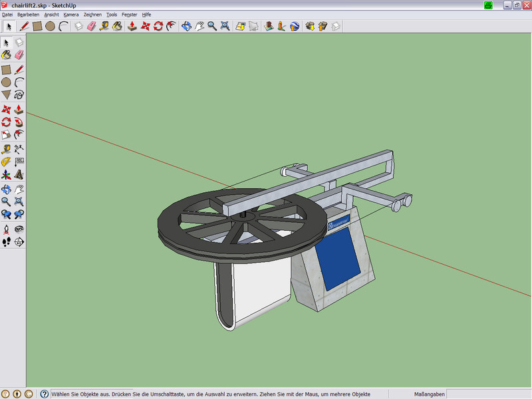Open the Tools menu
Viewport: 532px width, 399px height.
pos(112,15)
